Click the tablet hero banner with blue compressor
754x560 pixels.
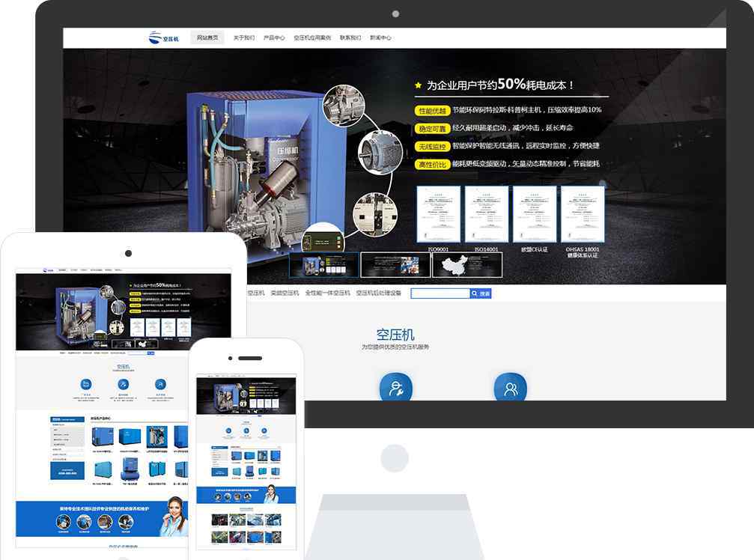pos(124,312)
